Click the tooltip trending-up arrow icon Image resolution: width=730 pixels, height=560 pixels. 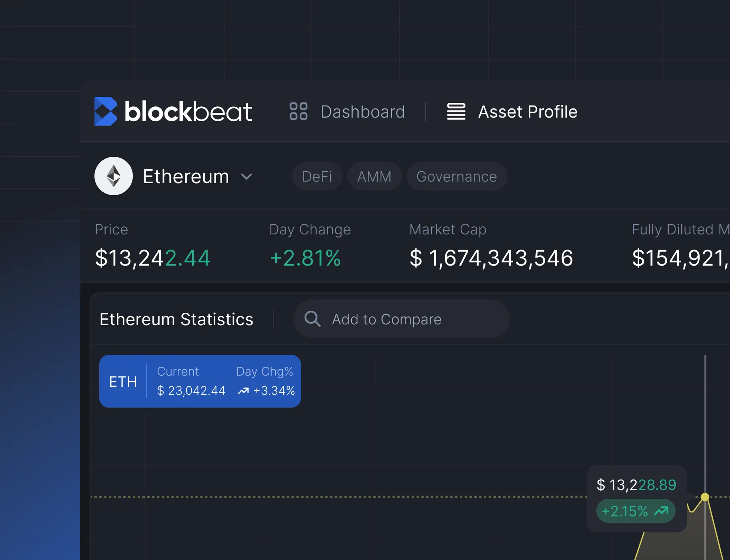pos(661,511)
